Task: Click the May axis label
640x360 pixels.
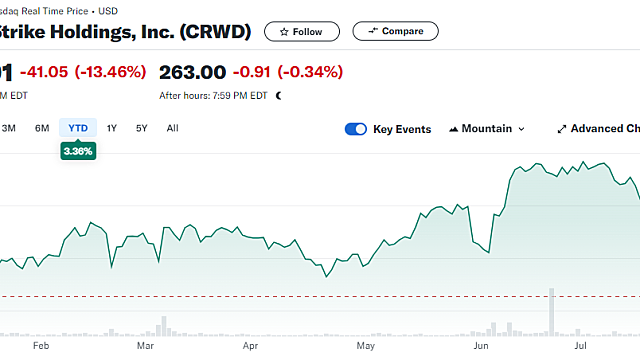Action: [365, 346]
